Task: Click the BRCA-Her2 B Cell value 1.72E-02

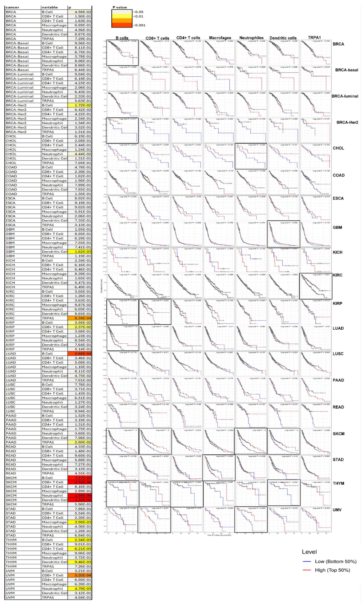Action: (80, 105)
